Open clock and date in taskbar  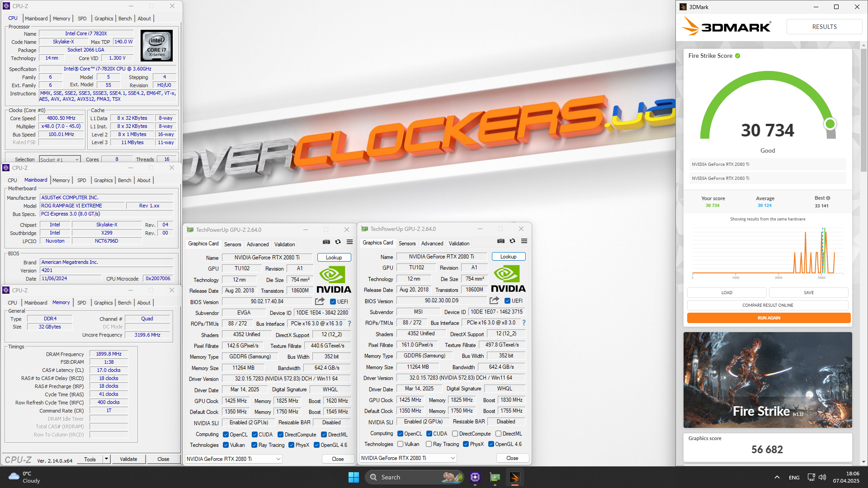[846, 477]
